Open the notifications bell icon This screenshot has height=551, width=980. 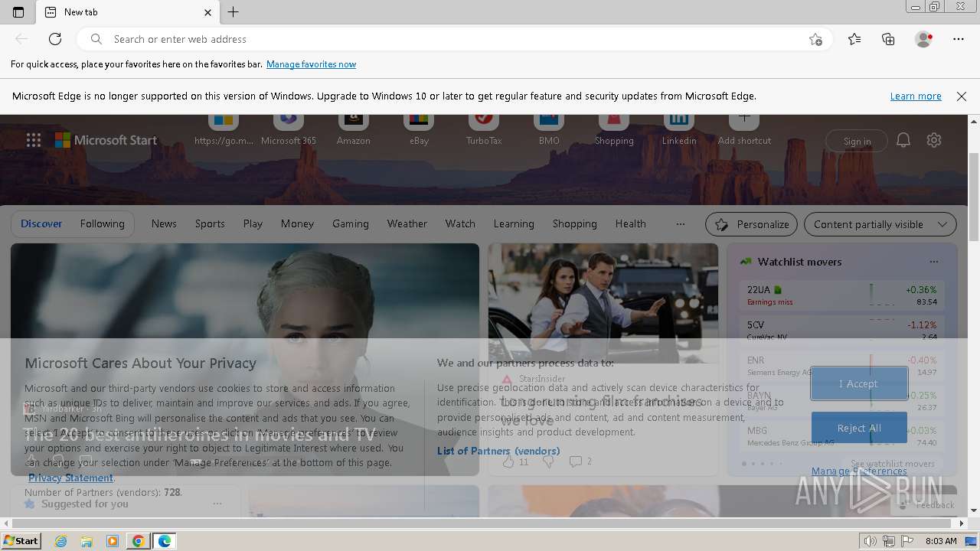tap(903, 140)
